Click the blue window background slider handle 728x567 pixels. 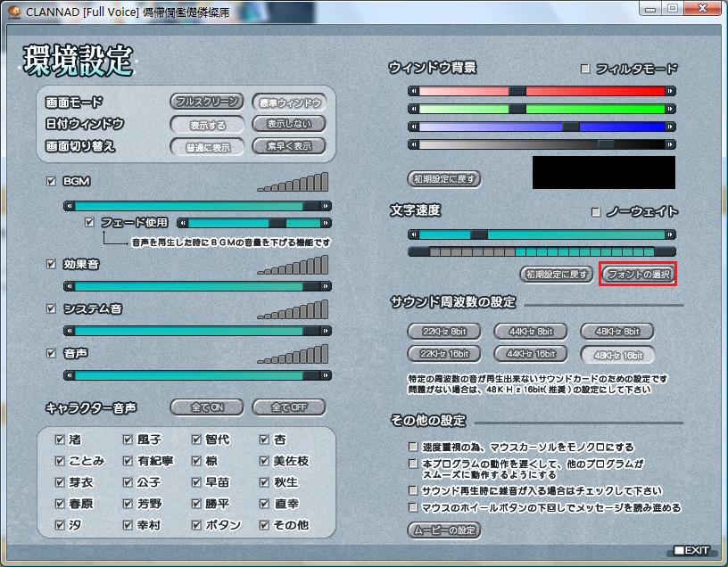click(571, 127)
